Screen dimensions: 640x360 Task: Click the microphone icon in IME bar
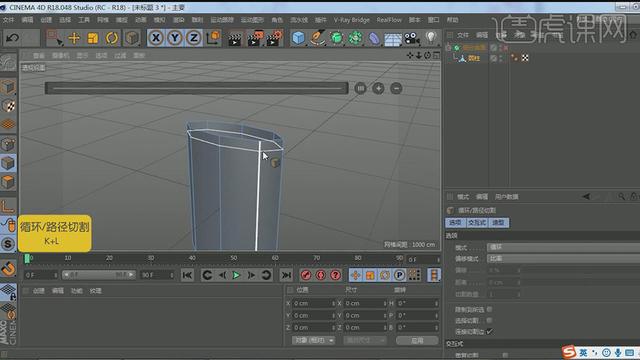click(x=618, y=352)
